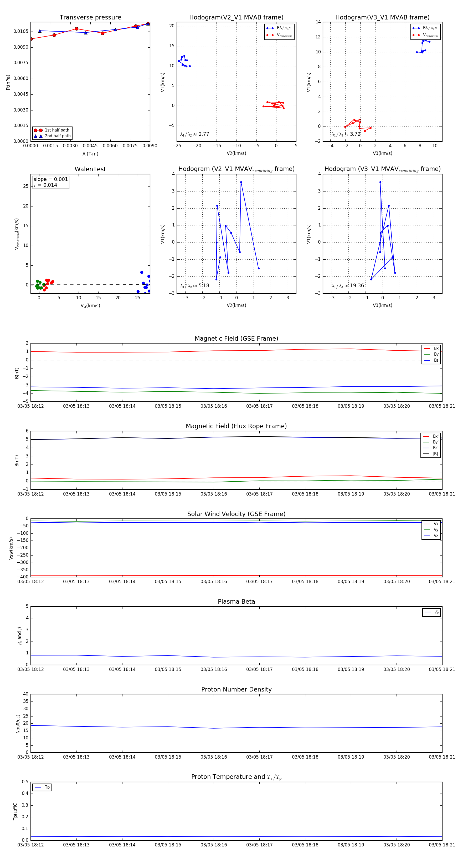Select the Bz' legend entry
This screenshot has width=473, height=868.
pos(431,448)
